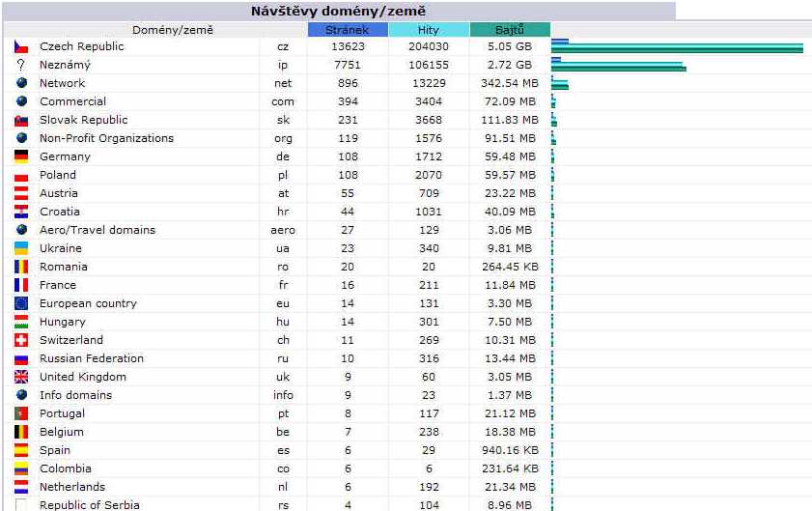Click the 'cz' domain code cell
Screen dimensions: 812x511
[283, 46]
